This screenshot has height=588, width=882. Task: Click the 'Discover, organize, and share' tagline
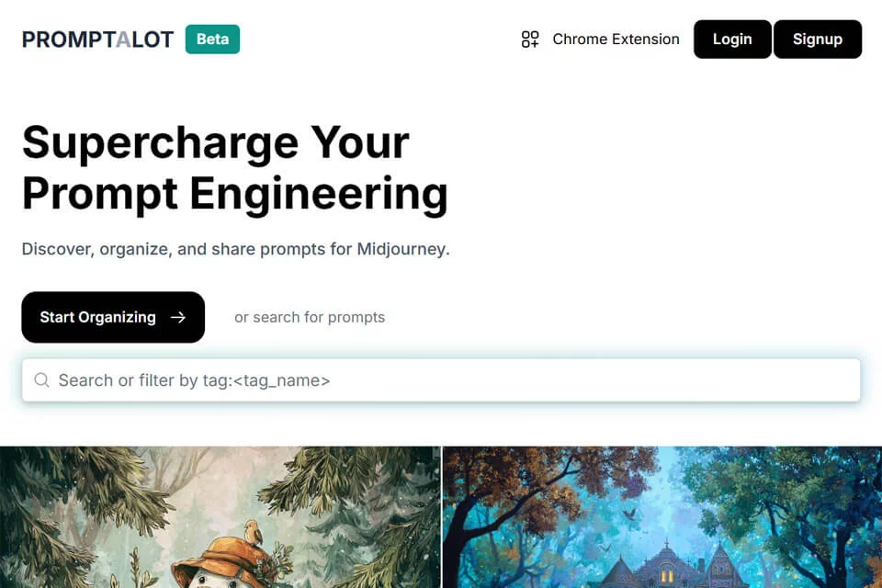tap(236, 249)
